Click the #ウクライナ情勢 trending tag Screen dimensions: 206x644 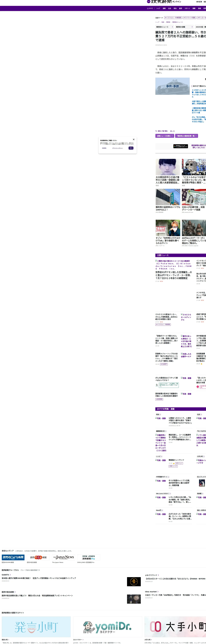tap(189, 18)
